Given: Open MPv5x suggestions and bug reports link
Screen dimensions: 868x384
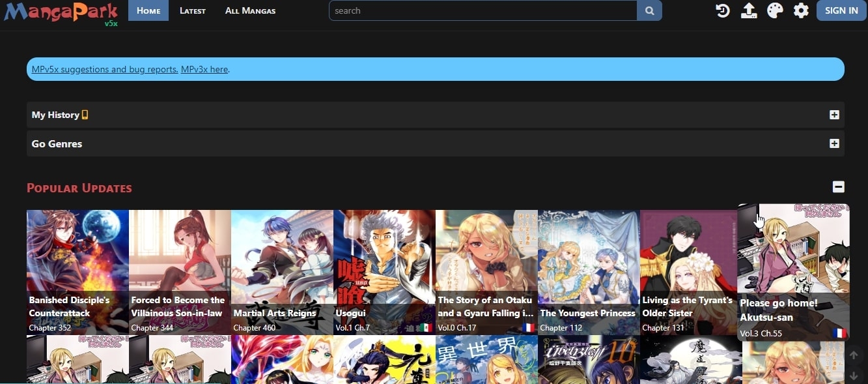Looking at the screenshot, I should click(x=105, y=69).
